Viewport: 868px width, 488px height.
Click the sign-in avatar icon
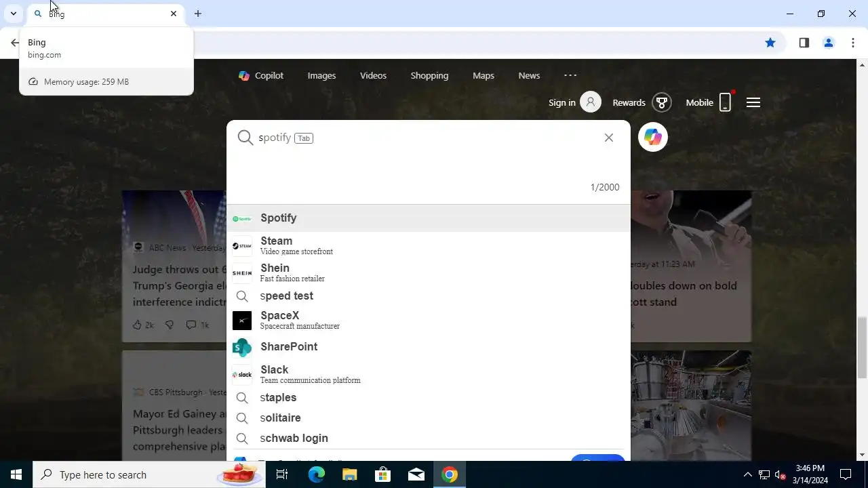pyautogui.click(x=591, y=102)
